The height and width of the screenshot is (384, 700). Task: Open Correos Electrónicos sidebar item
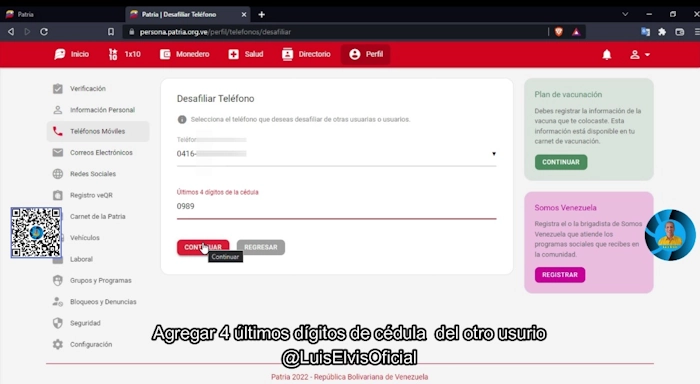coord(98,152)
